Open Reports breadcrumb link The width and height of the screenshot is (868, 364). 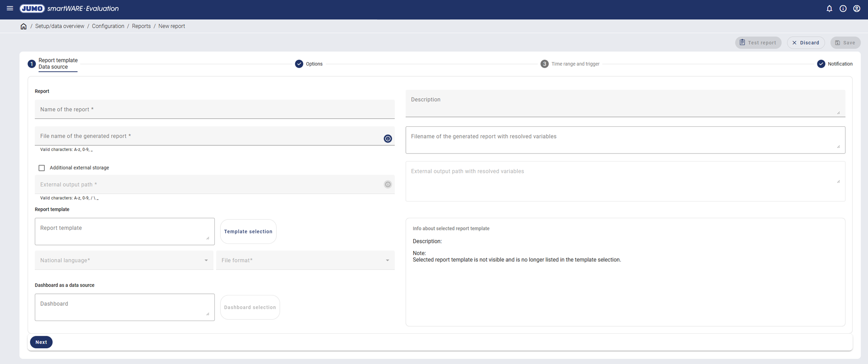141,26
